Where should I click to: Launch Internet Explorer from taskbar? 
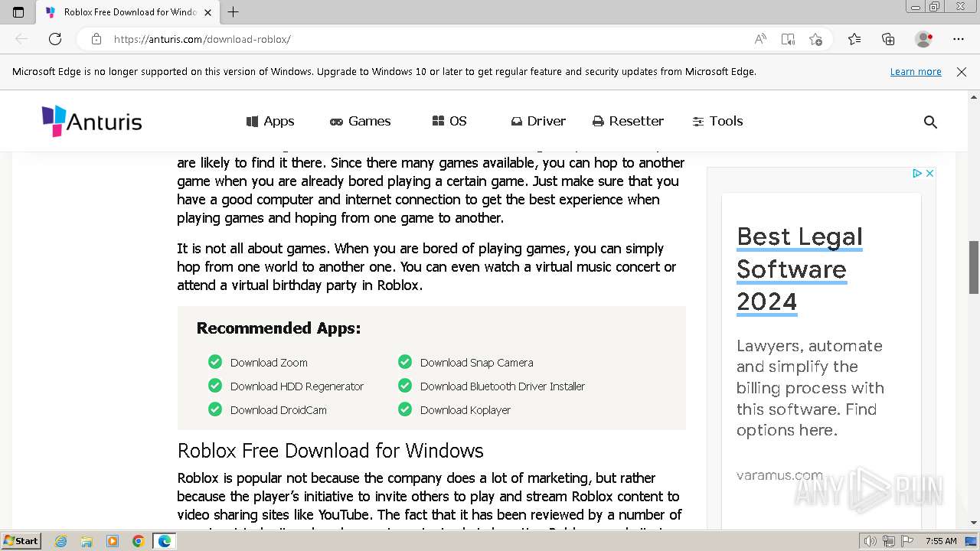click(61, 541)
